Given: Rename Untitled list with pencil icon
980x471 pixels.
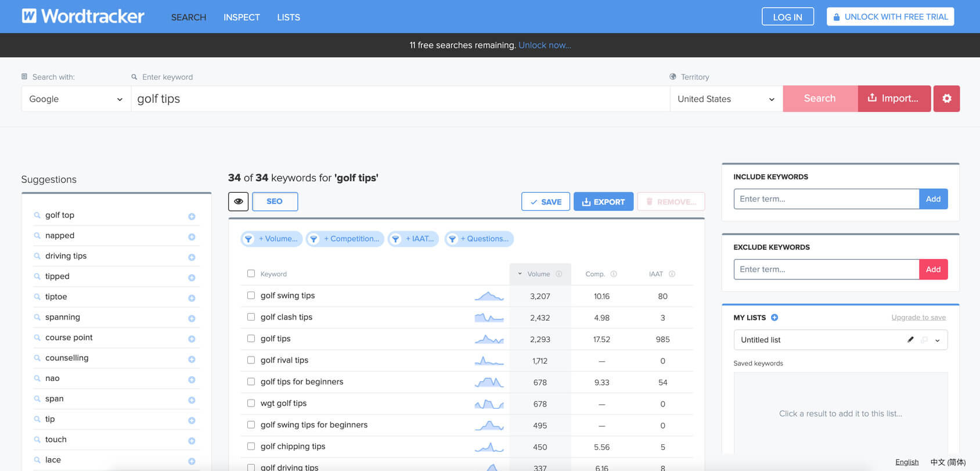Looking at the screenshot, I should pos(910,340).
